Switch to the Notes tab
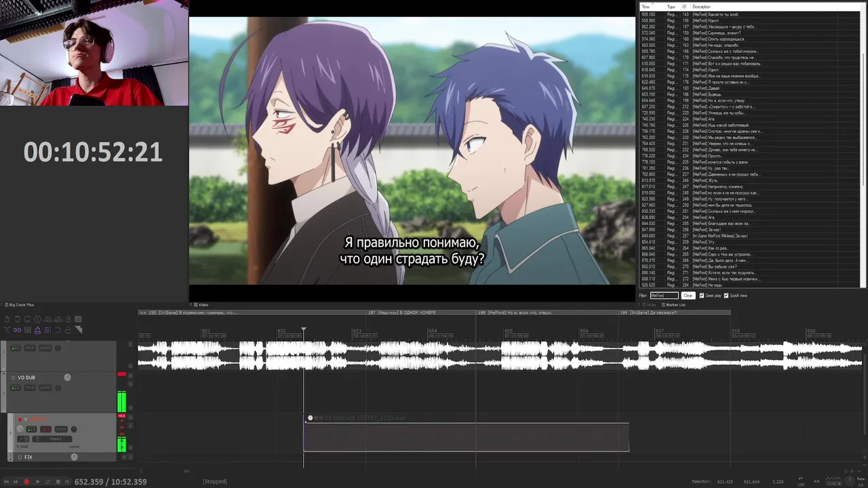The height and width of the screenshot is (488, 868). pos(650,305)
